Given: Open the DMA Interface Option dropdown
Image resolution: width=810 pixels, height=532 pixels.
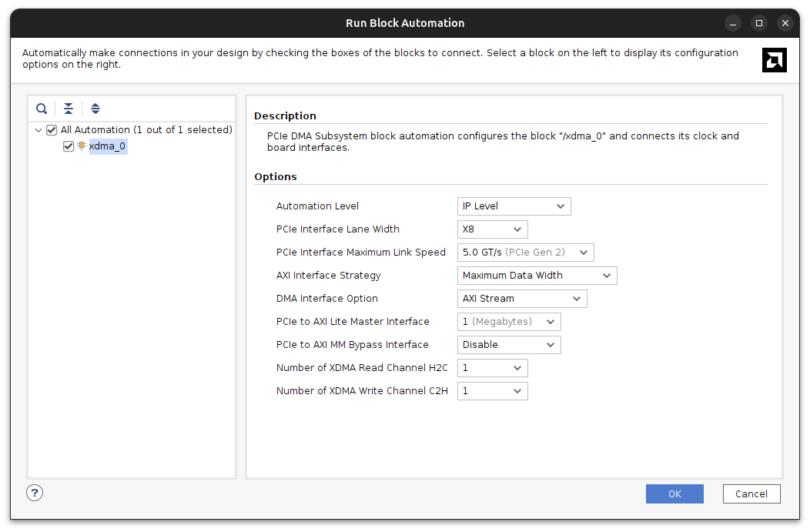Looking at the screenshot, I should pyautogui.click(x=521, y=299).
